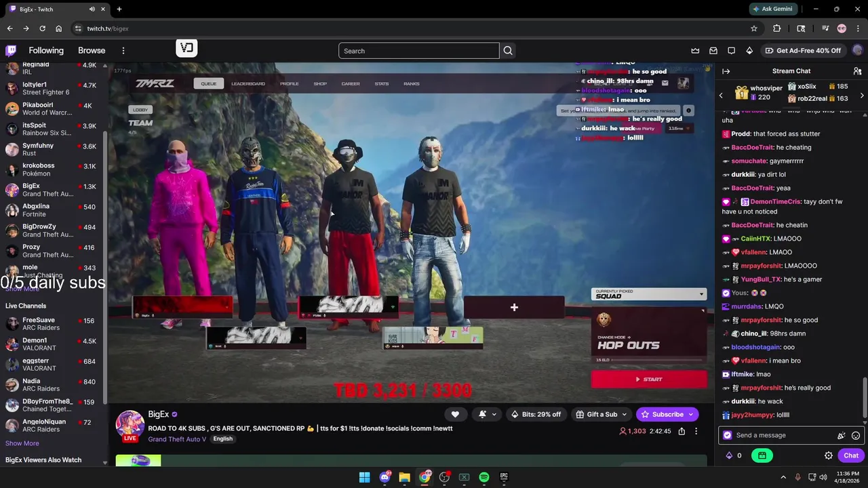Open Chrome extensions puzzle icon

pyautogui.click(x=777, y=28)
